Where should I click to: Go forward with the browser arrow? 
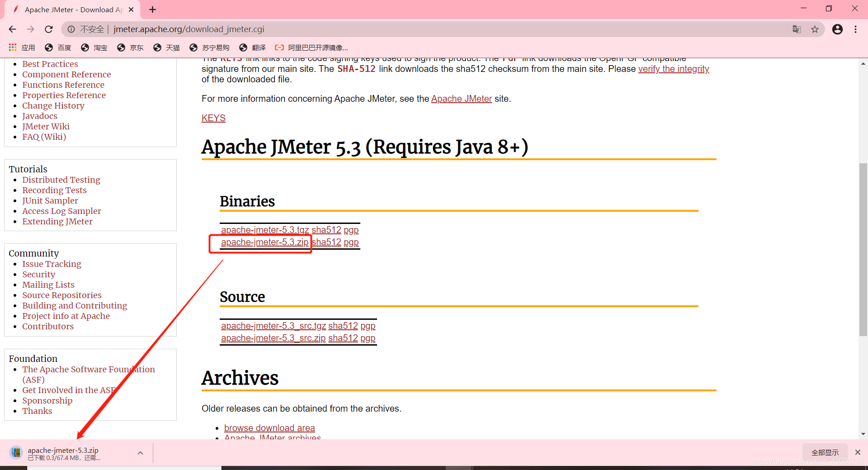(30, 29)
